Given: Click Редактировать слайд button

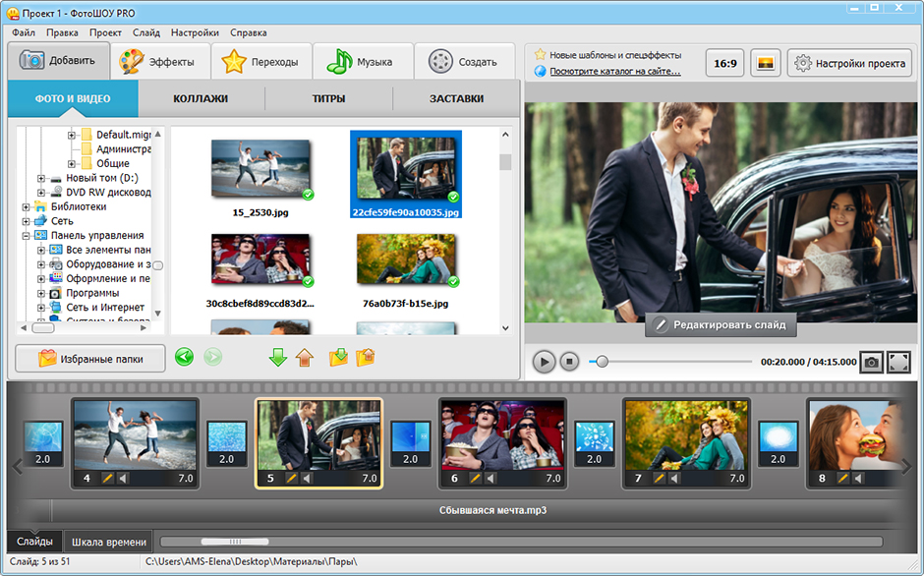Looking at the screenshot, I should (721, 324).
